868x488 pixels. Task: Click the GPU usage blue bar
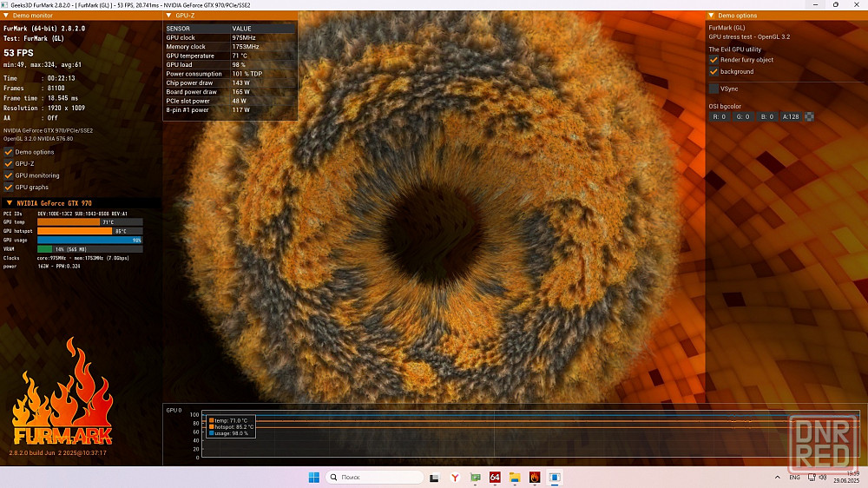point(89,240)
